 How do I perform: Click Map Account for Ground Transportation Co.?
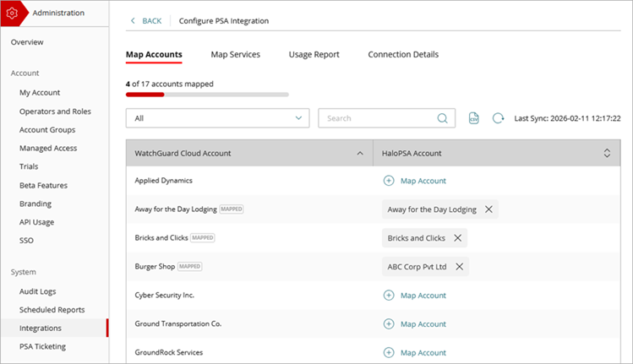point(423,324)
